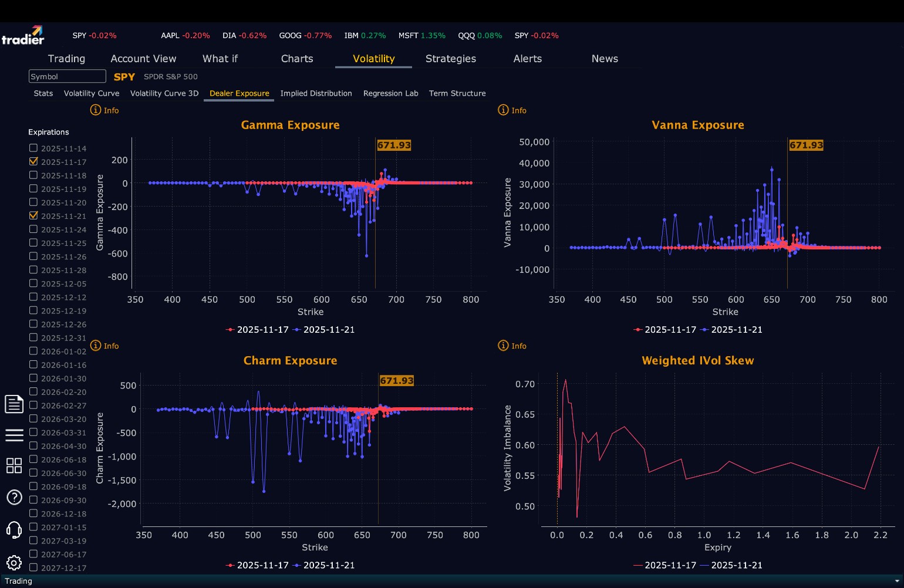Image resolution: width=904 pixels, height=588 pixels.
Task: Toggle 2025-11-21 legend in Gamma Exposure chart
Action: click(324, 330)
